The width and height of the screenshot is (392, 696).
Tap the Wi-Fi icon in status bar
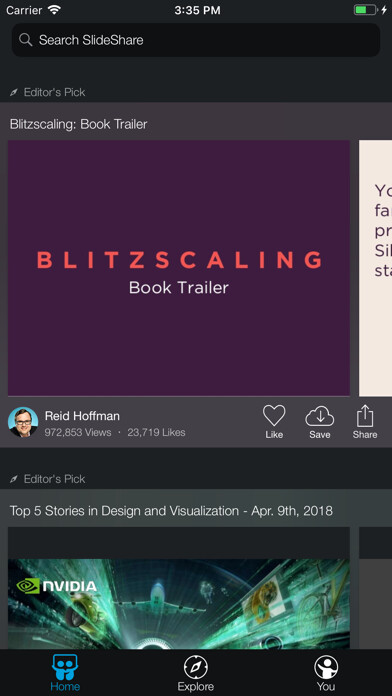pos(55,10)
